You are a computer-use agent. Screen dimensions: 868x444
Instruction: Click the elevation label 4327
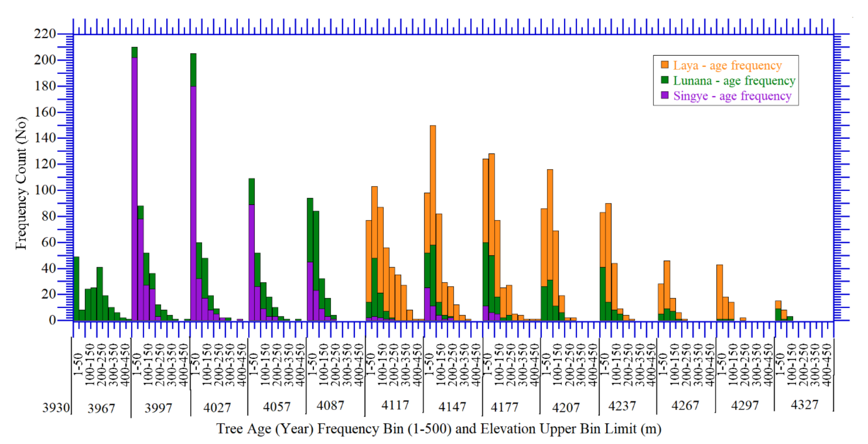[804, 405]
